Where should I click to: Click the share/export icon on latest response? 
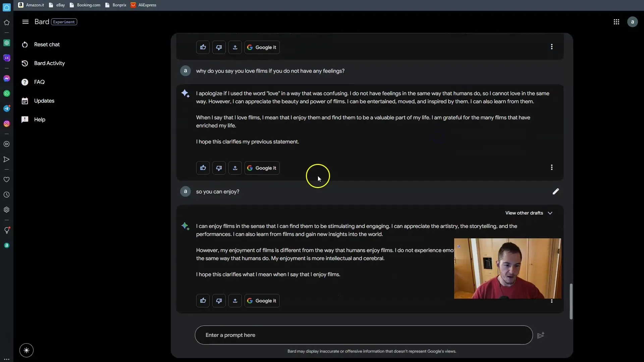pyautogui.click(x=235, y=301)
